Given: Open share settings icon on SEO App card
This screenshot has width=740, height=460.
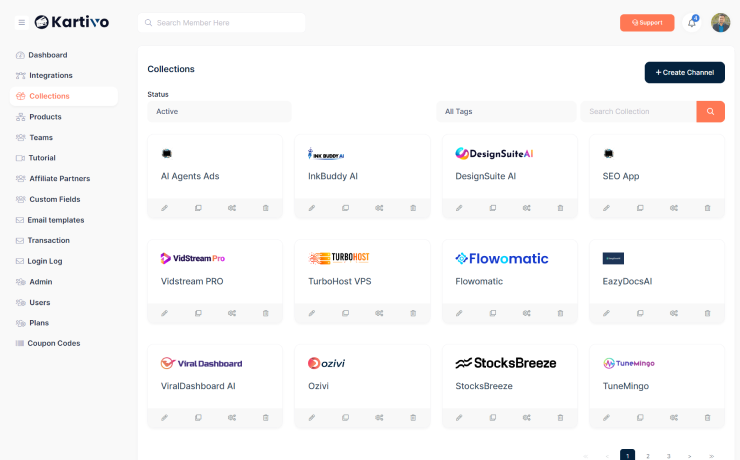Looking at the screenshot, I should tap(674, 208).
